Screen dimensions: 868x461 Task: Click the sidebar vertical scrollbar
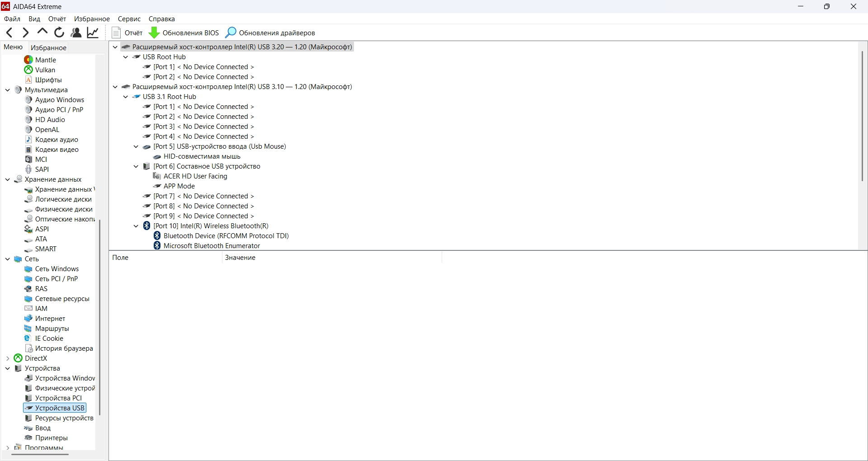(99, 316)
